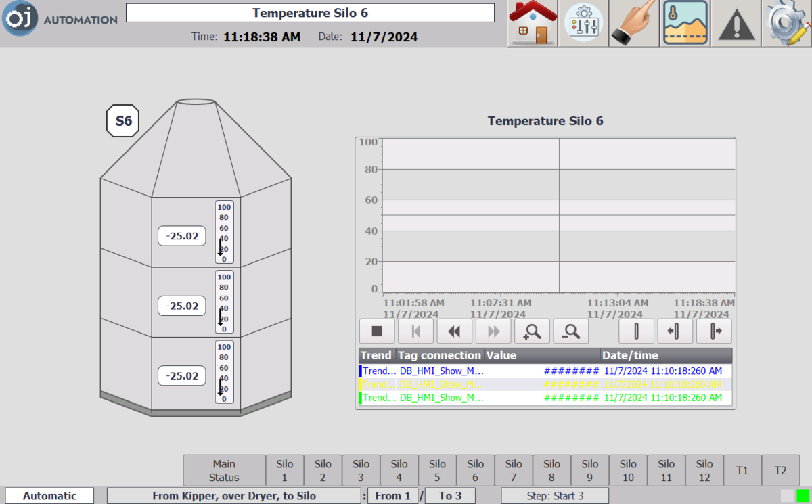This screenshot has height=504, width=812.
Task: Select the manual operation hand icon
Action: (634, 24)
